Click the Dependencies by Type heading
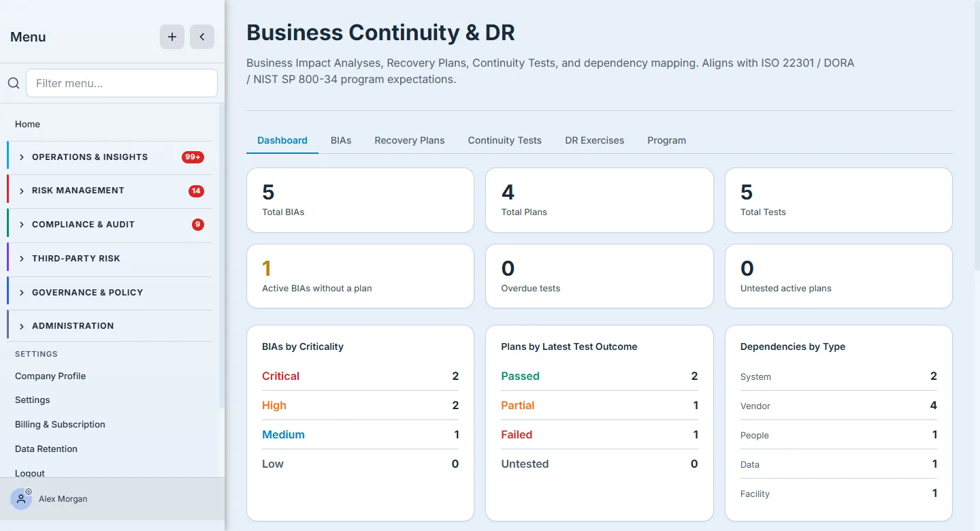 point(793,347)
